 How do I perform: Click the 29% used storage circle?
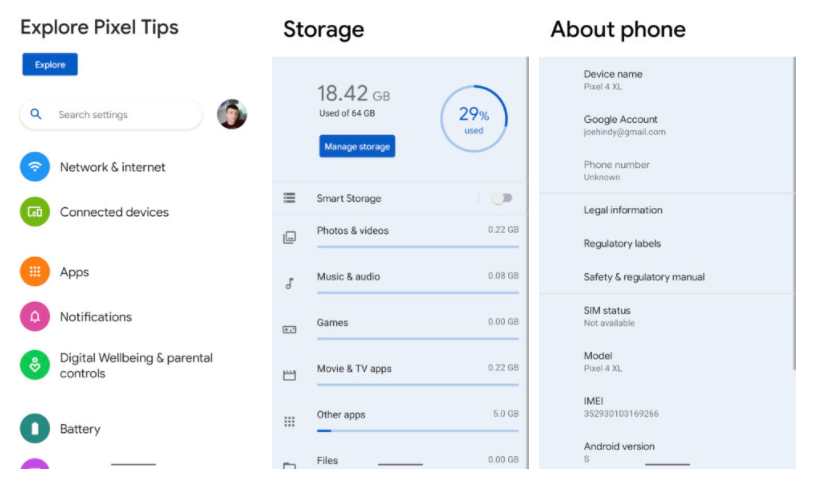click(x=474, y=119)
